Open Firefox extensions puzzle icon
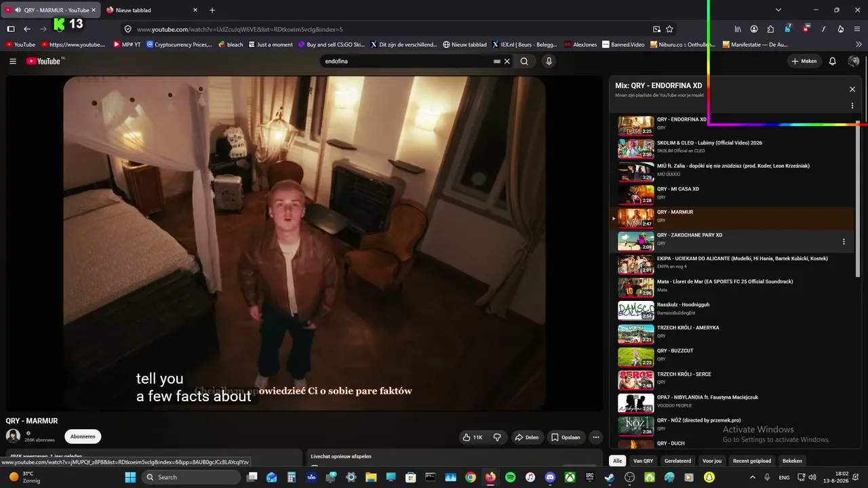Screen dimensions: 868x488 [770, 29]
